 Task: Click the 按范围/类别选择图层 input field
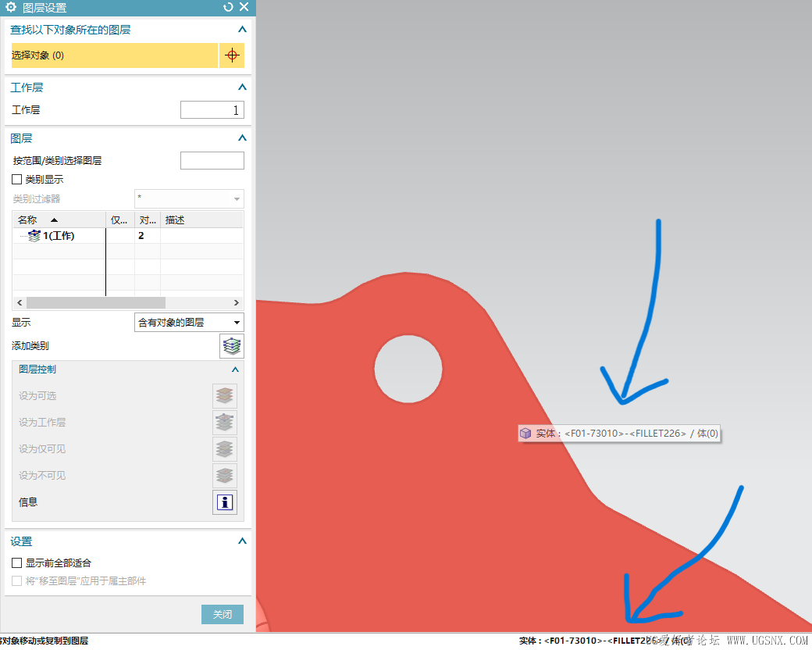click(212, 161)
